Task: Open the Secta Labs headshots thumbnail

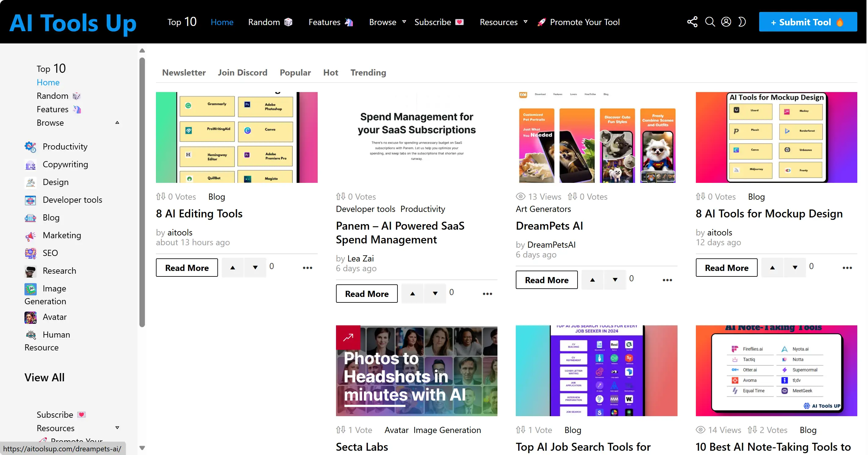Action: click(x=416, y=370)
